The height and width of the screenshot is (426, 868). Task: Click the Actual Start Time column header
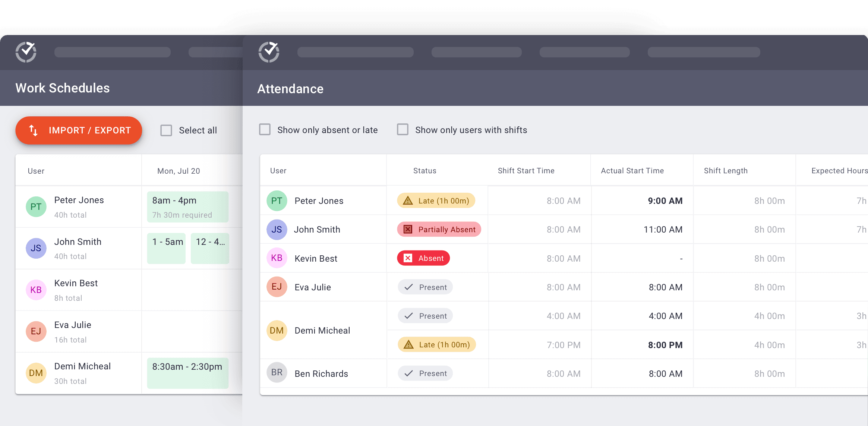(x=632, y=171)
